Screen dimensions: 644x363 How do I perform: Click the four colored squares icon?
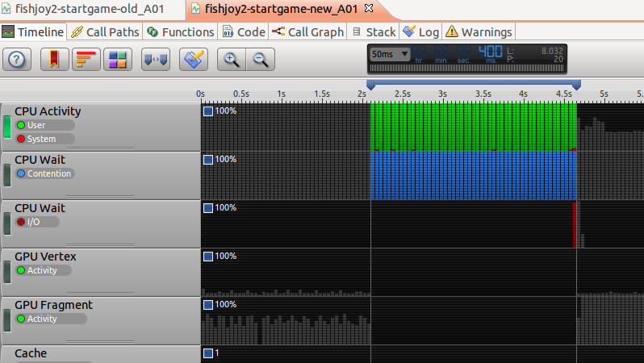tap(118, 59)
